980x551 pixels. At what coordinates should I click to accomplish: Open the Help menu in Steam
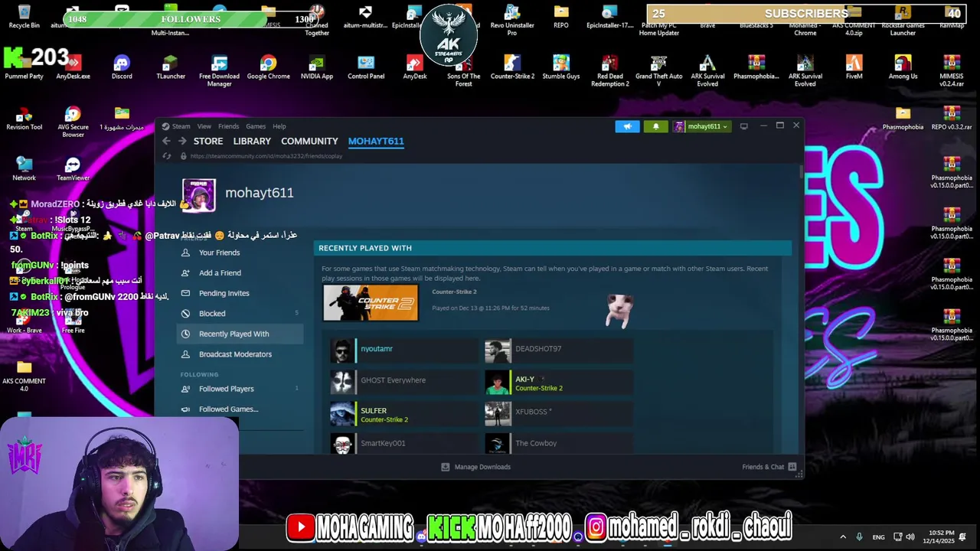[279, 126]
